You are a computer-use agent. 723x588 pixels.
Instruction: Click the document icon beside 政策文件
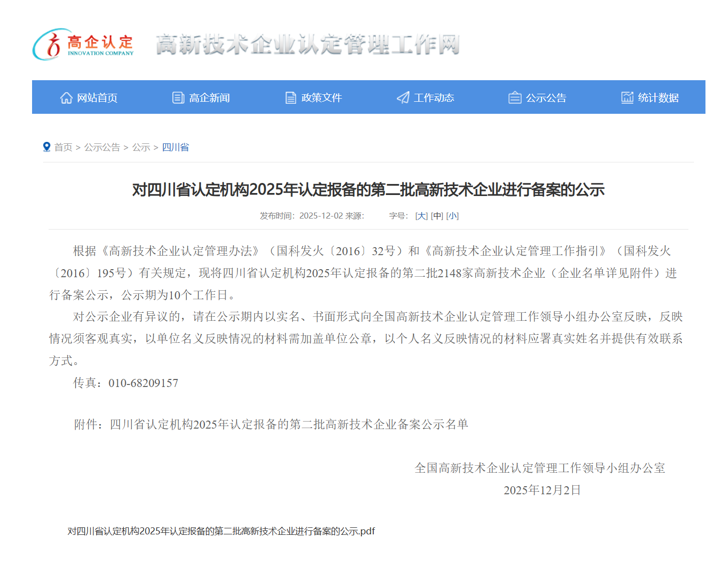click(291, 98)
